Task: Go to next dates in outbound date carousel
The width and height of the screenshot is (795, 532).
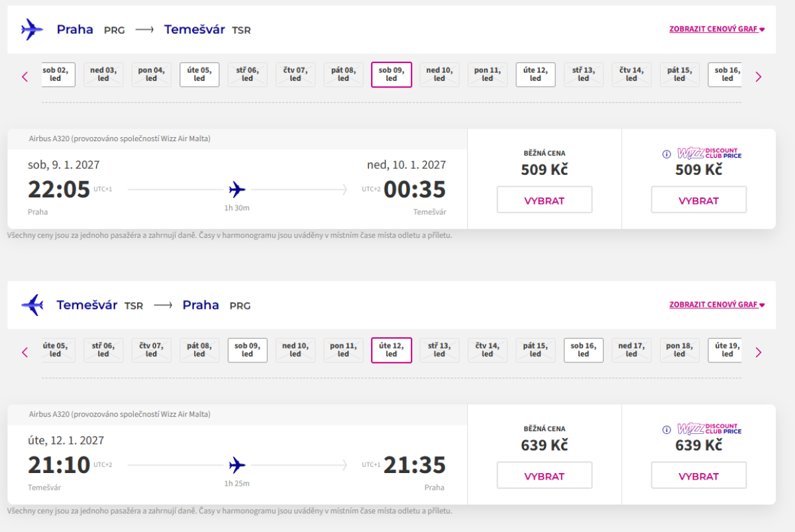Action: [759, 77]
